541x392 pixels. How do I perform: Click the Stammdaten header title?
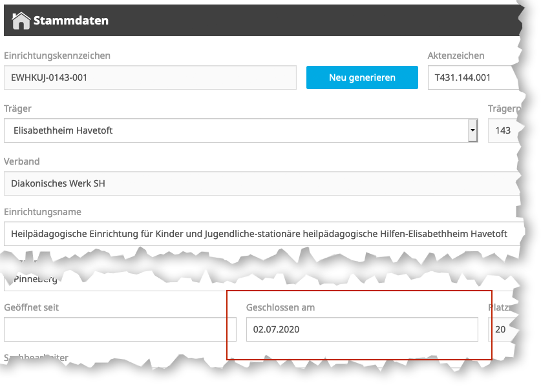tap(71, 21)
